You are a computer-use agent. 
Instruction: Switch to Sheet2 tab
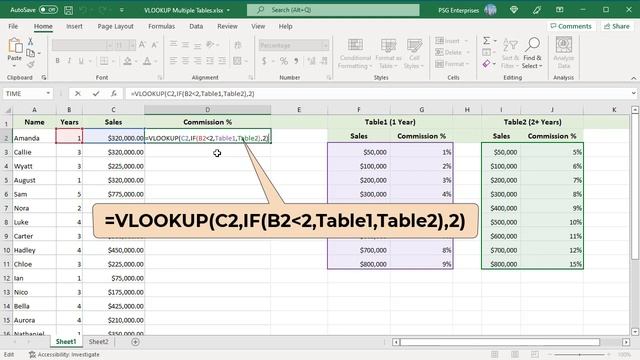(98, 342)
